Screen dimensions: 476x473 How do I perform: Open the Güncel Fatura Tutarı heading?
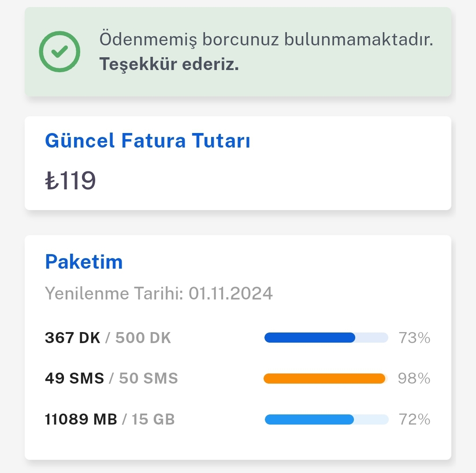[x=148, y=141]
